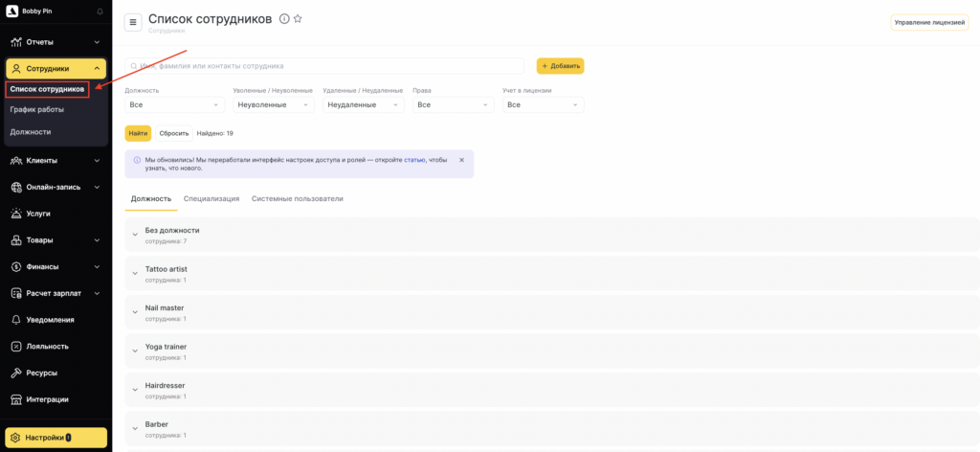Viewport: 980px width, 452px height.
Task: Open the Права filter dropdown
Action: 453,104
